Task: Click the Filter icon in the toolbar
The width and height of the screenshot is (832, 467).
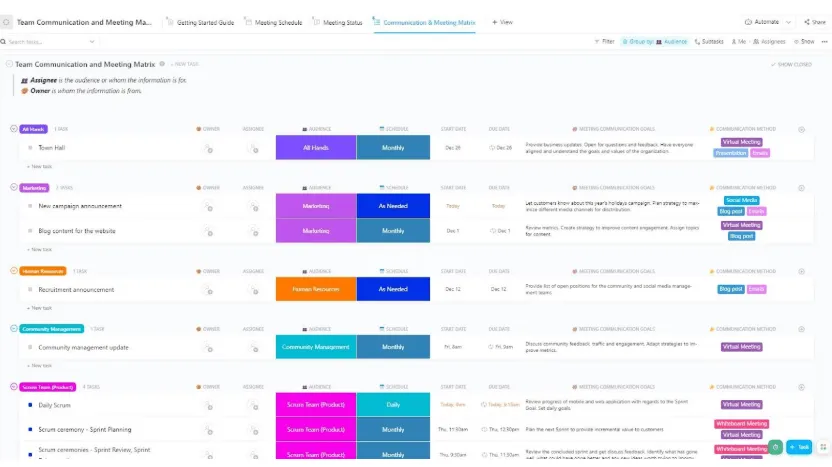Action: (x=597, y=41)
